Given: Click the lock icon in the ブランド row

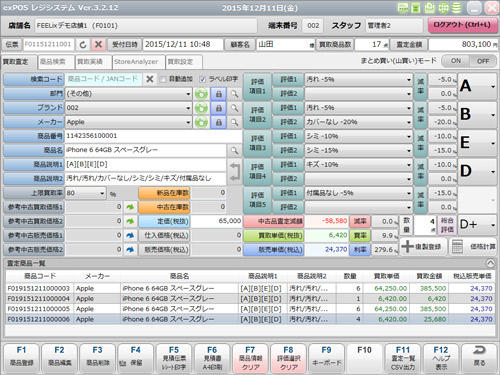Looking at the screenshot, I should point(219,108).
